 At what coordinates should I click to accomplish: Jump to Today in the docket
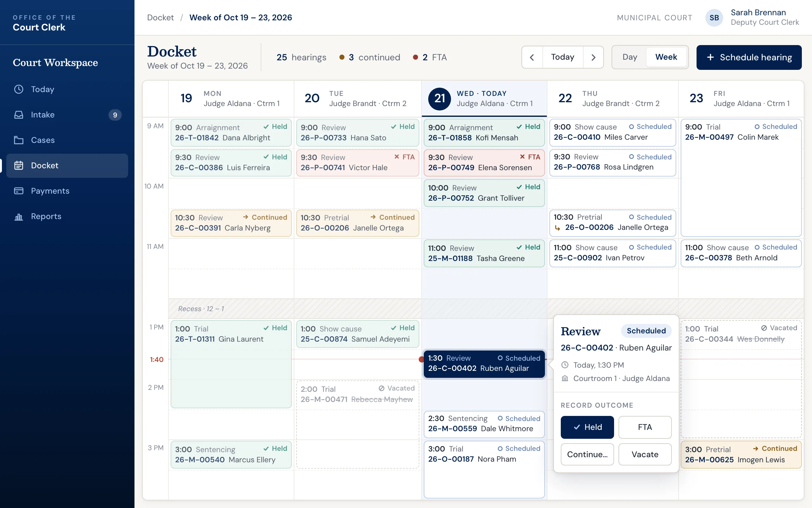(562, 57)
